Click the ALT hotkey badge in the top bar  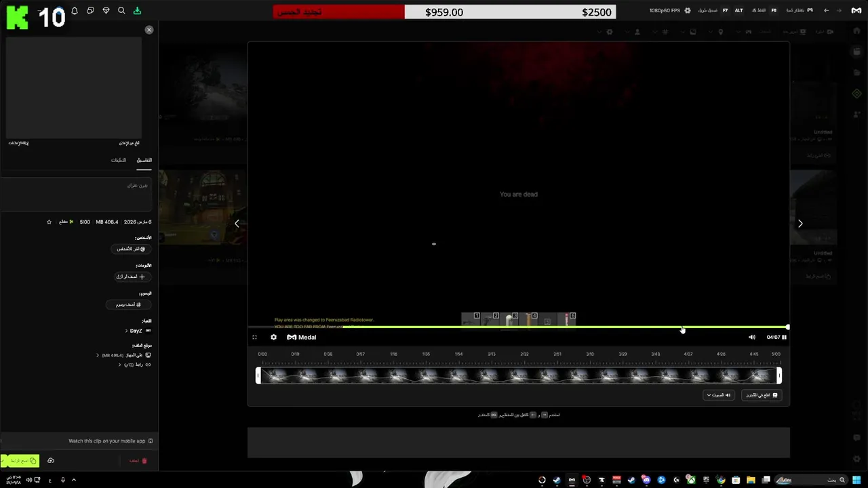tap(739, 10)
